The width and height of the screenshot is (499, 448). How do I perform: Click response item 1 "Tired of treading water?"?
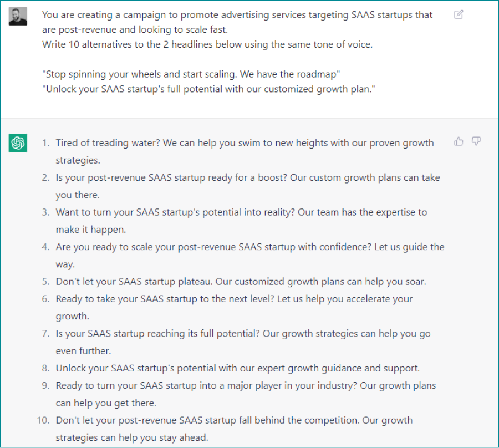(x=245, y=143)
